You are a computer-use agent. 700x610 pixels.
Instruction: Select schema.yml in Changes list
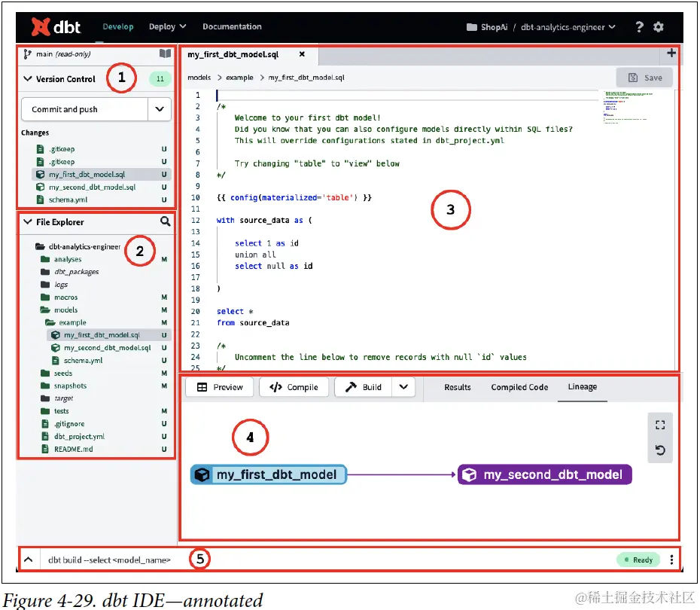tap(102, 200)
